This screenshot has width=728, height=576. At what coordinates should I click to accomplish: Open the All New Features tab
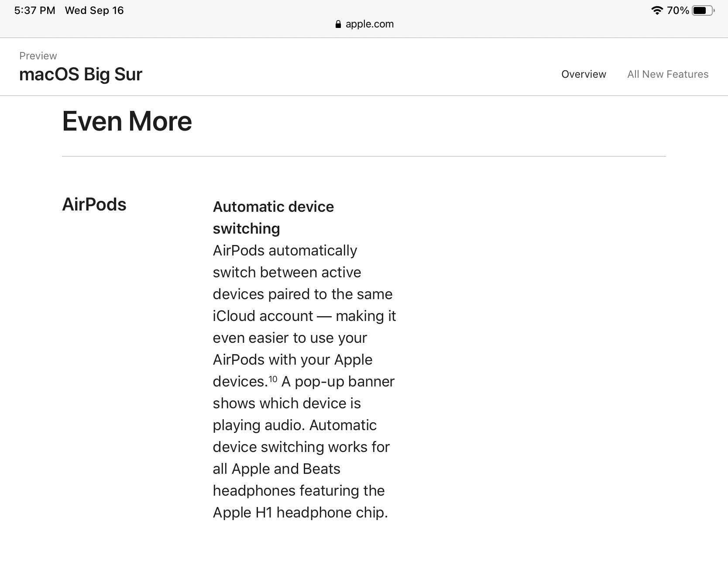click(668, 74)
